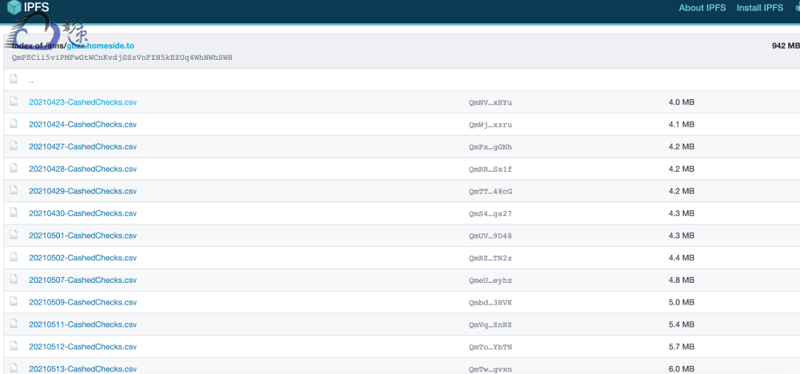Open 20210428-CashedChecks.csv

pyautogui.click(x=83, y=169)
